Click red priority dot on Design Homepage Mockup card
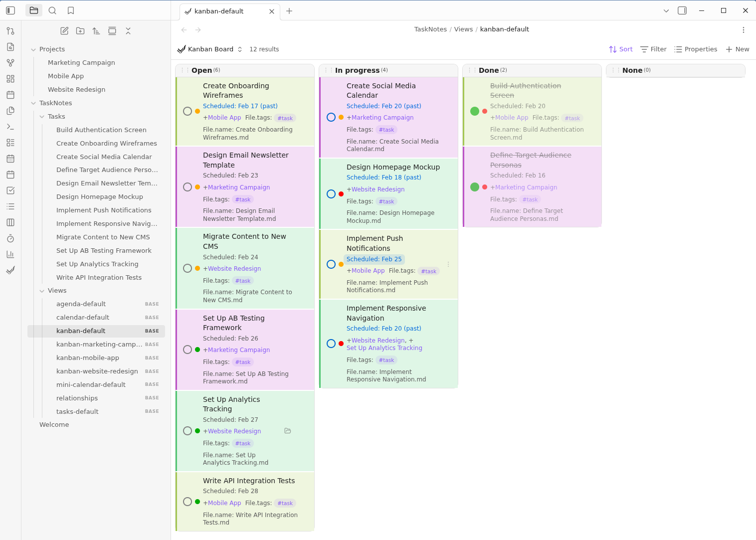This screenshot has width=756, height=540. click(341, 194)
